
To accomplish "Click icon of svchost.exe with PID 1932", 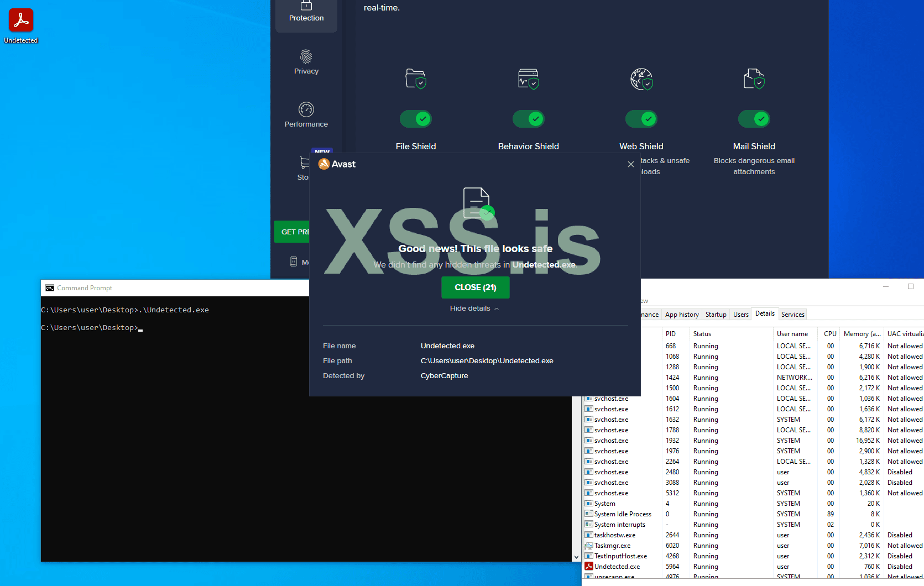I will [x=589, y=441].
